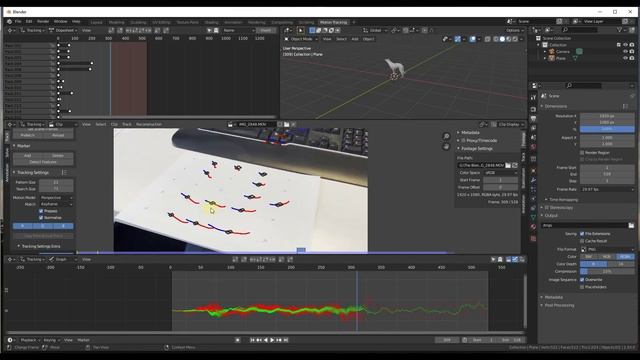Viewport: 640px width, 360px height.
Task: Click the Prefetch button
Action: tap(28, 135)
